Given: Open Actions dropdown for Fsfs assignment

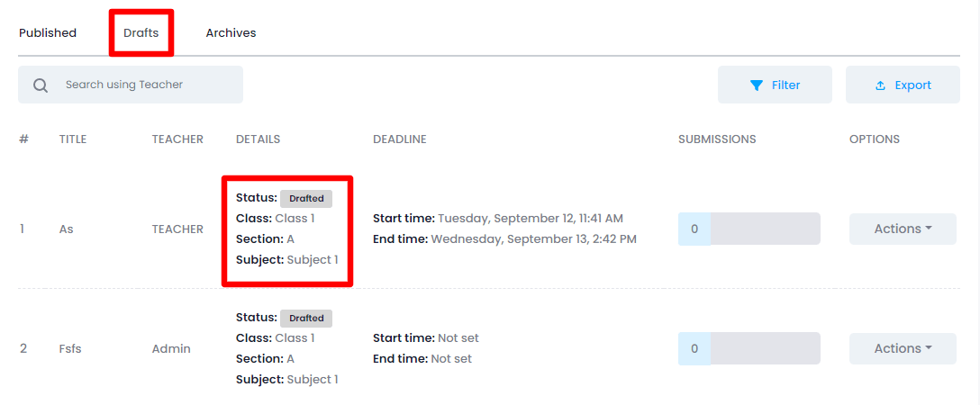Looking at the screenshot, I should tap(903, 348).
